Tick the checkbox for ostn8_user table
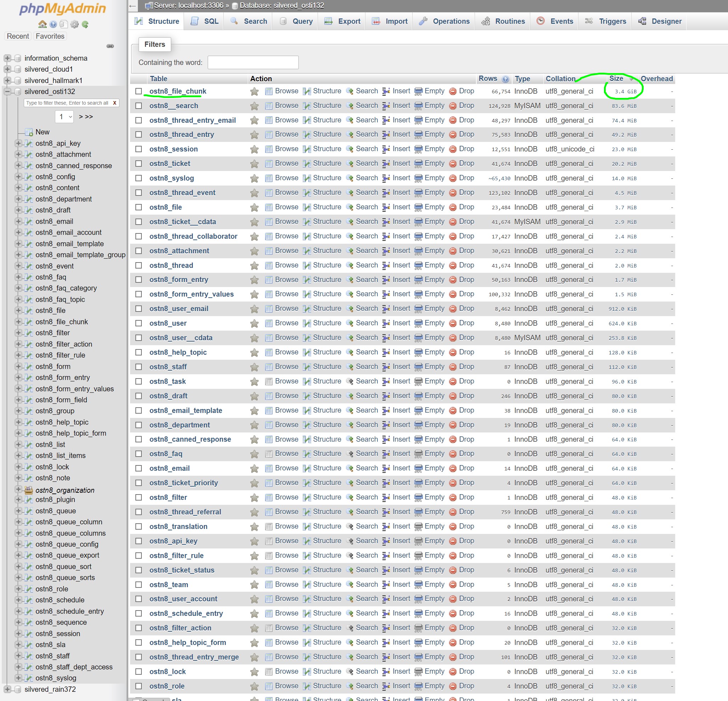 click(139, 324)
